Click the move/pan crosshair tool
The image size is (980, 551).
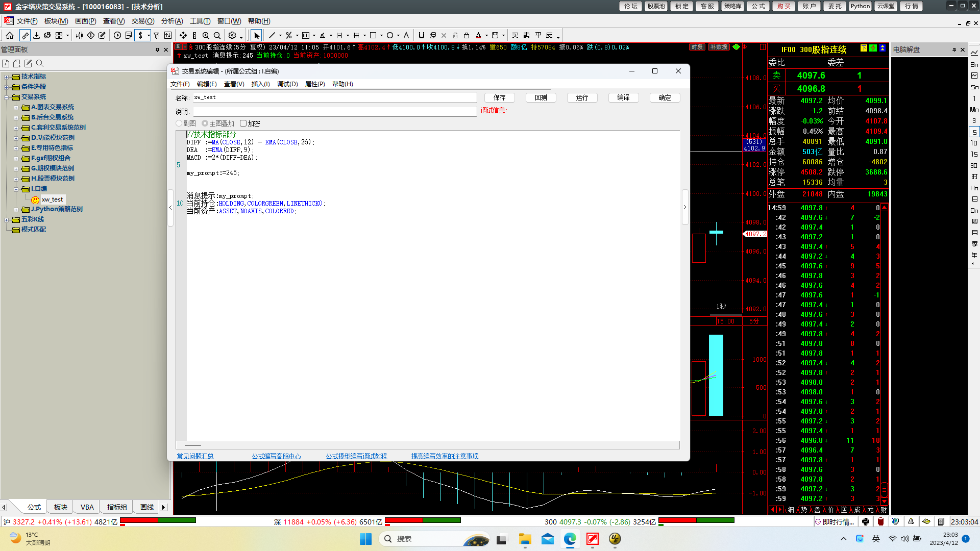(183, 35)
